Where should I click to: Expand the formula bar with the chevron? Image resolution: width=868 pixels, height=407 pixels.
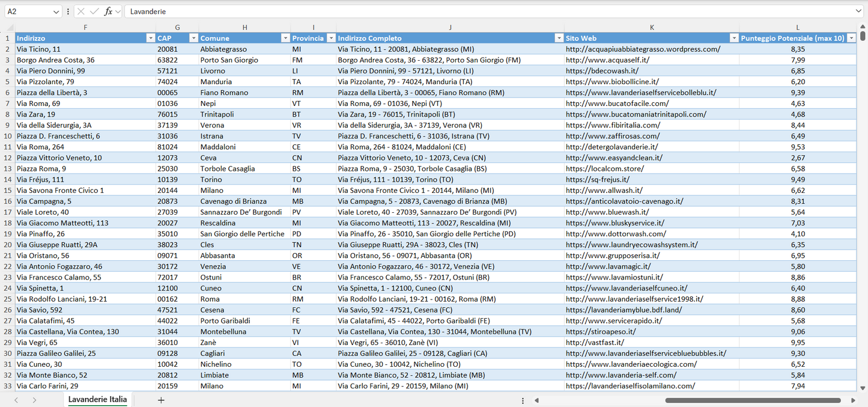(860, 10)
